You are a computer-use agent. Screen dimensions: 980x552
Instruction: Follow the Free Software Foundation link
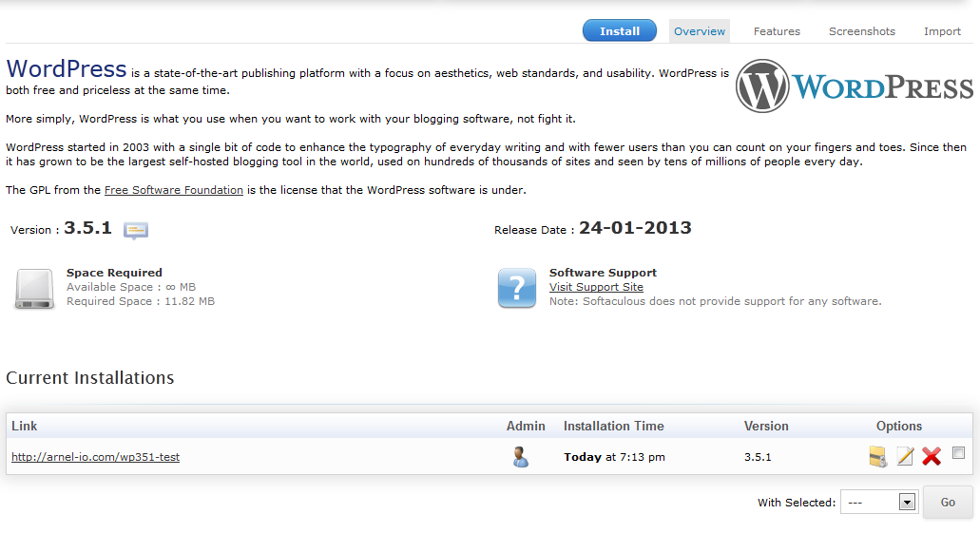(174, 190)
